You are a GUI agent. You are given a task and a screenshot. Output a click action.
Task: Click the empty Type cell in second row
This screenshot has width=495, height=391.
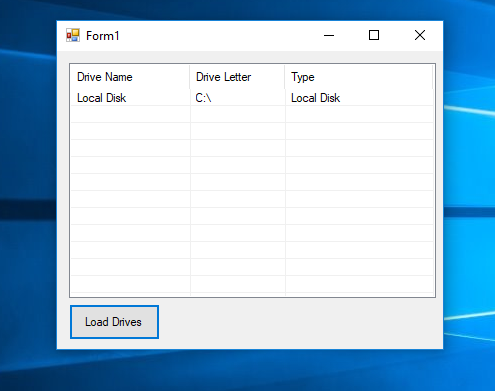click(359, 114)
